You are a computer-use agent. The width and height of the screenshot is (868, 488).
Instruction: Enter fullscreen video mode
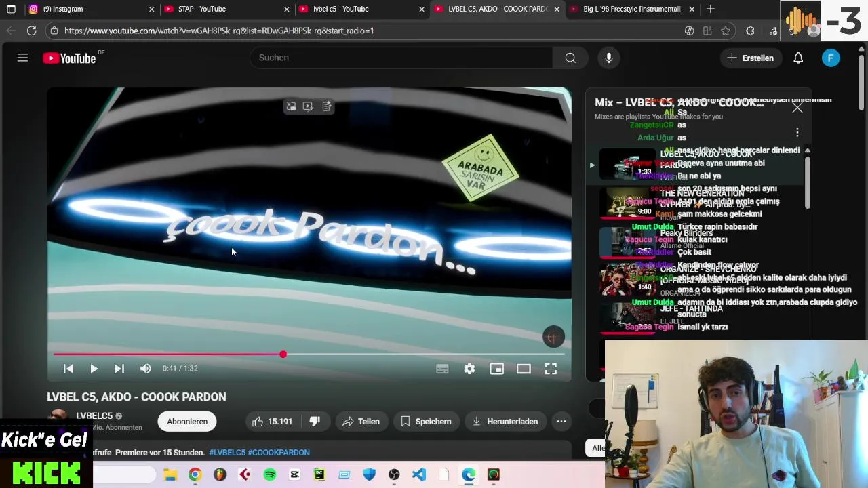coord(551,369)
